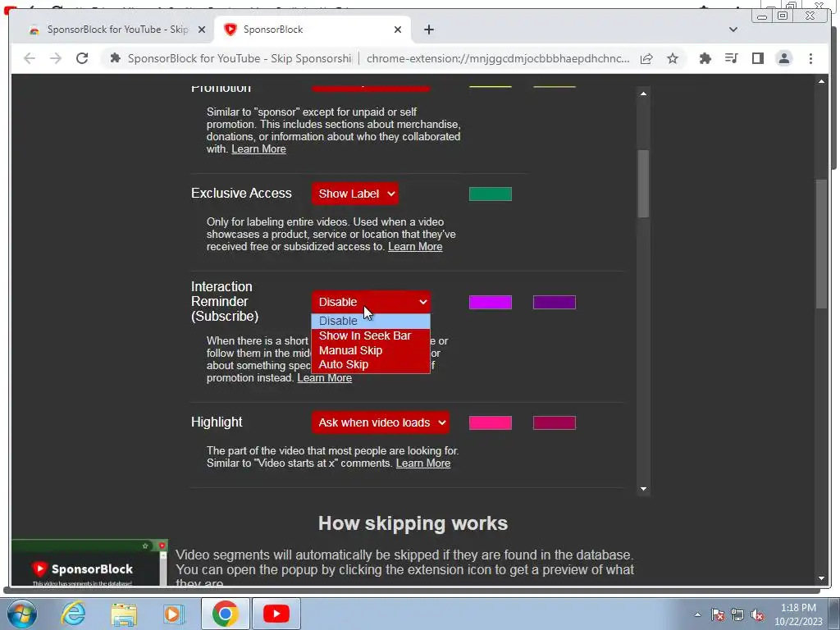
Task: Open the Chrome profile avatar
Action: [x=783, y=58]
